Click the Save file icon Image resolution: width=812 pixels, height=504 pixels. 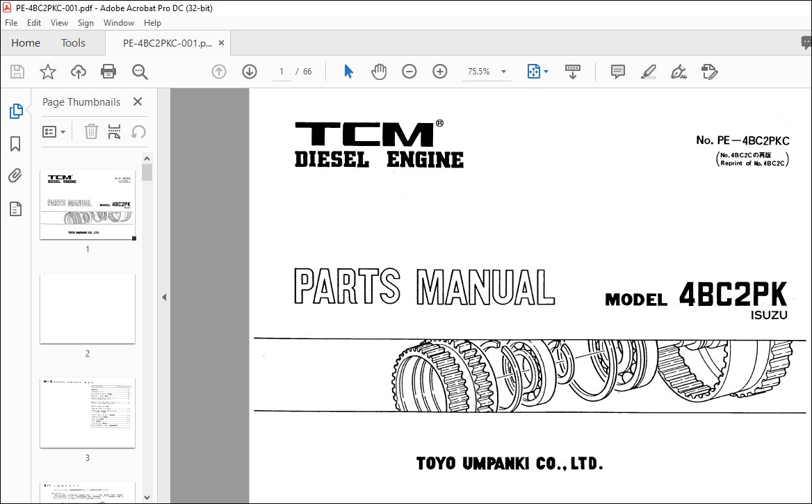tap(17, 72)
